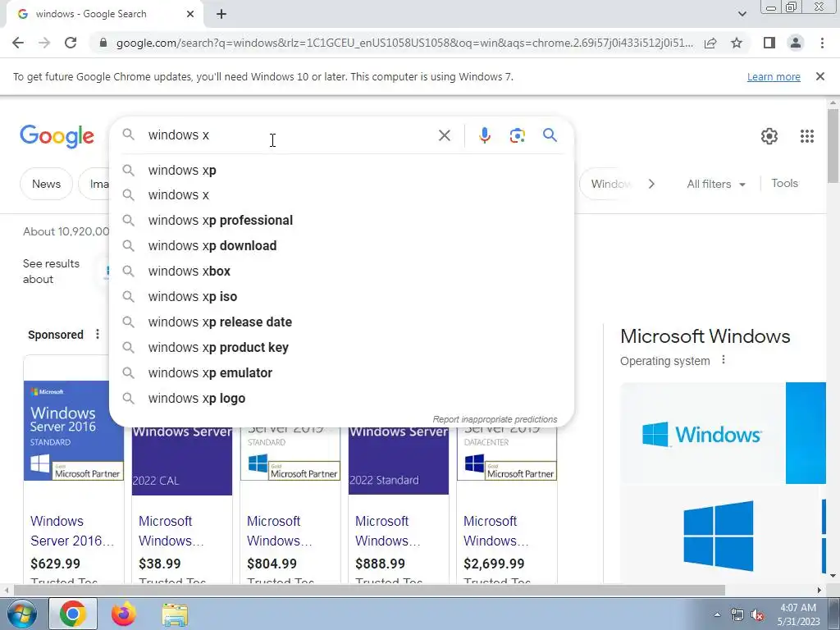The width and height of the screenshot is (840, 630).
Task: Click the 2022 Standard product image
Action: click(399, 460)
